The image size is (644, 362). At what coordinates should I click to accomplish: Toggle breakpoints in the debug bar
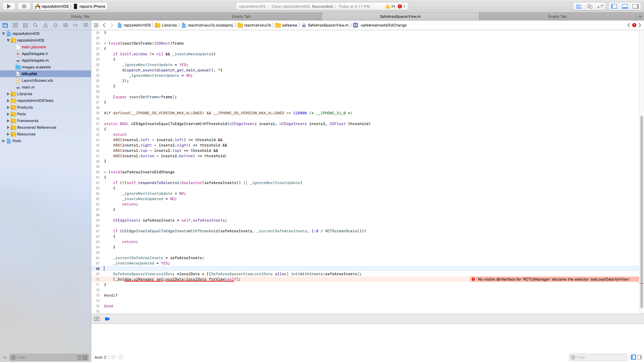(107, 319)
